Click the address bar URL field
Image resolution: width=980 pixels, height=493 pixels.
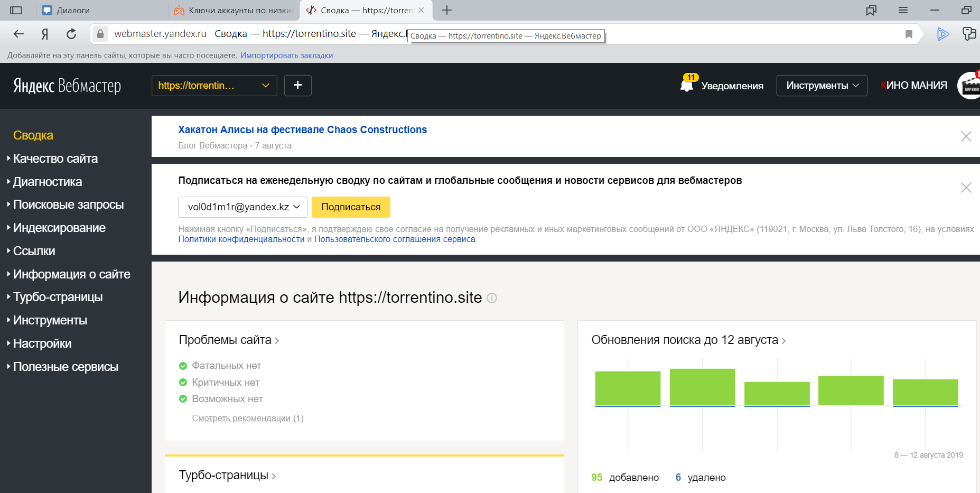(505, 34)
